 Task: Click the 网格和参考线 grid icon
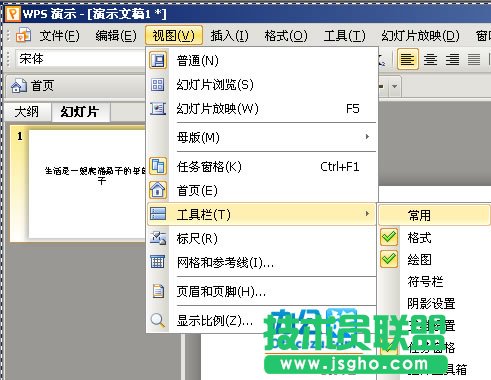point(158,262)
